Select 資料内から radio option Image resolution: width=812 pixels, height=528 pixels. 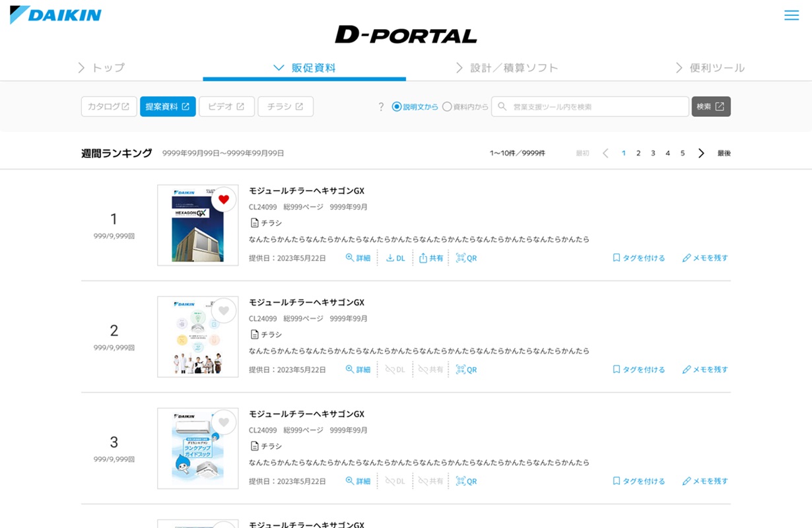click(465, 106)
